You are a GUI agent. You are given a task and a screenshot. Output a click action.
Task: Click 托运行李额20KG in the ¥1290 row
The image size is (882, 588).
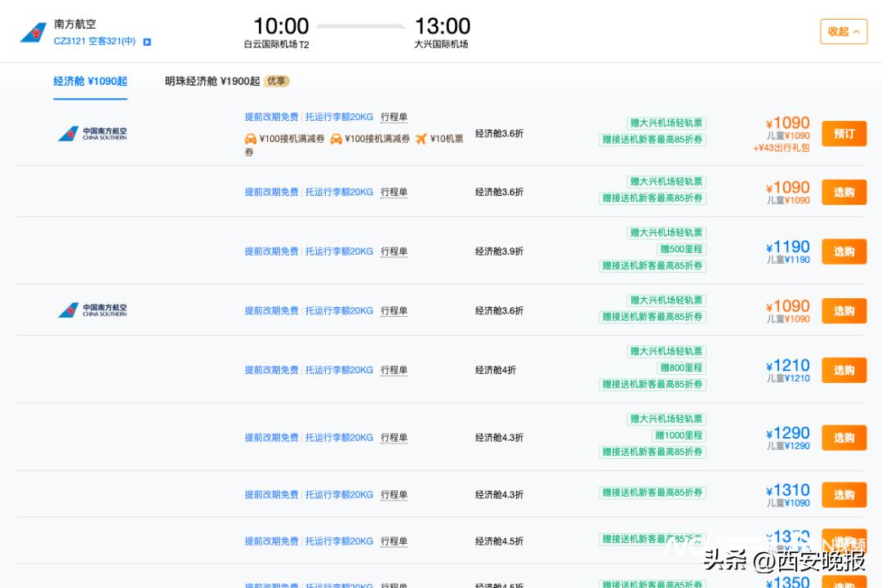click(339, 438)
